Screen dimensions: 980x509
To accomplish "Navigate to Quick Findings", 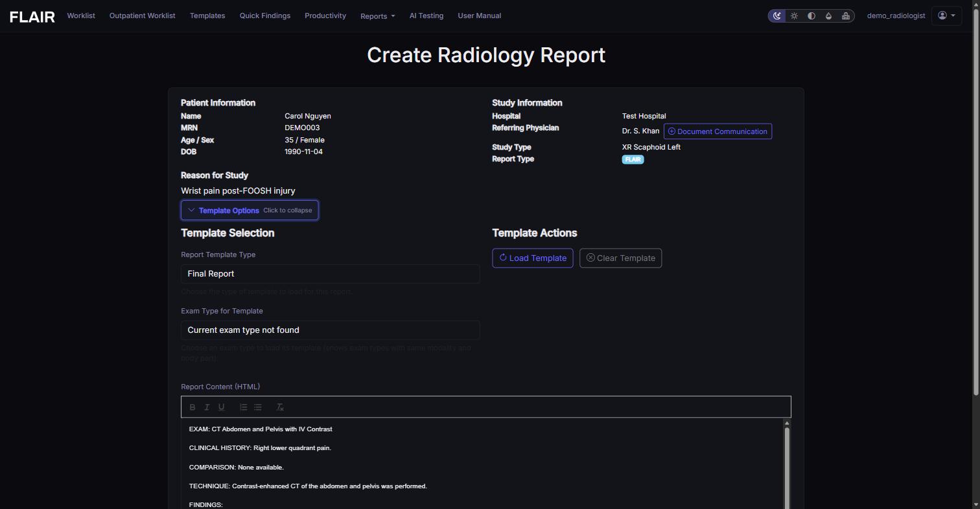I will [265, 16].
